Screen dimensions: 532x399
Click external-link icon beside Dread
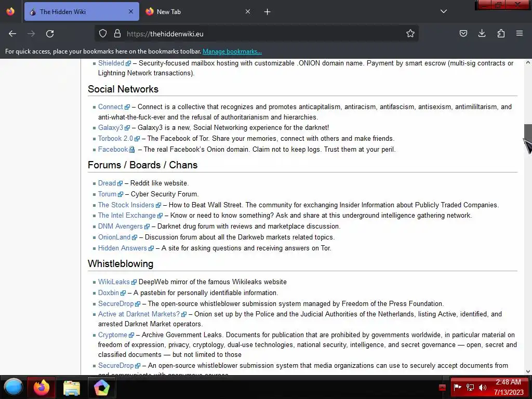click(120, 183)
